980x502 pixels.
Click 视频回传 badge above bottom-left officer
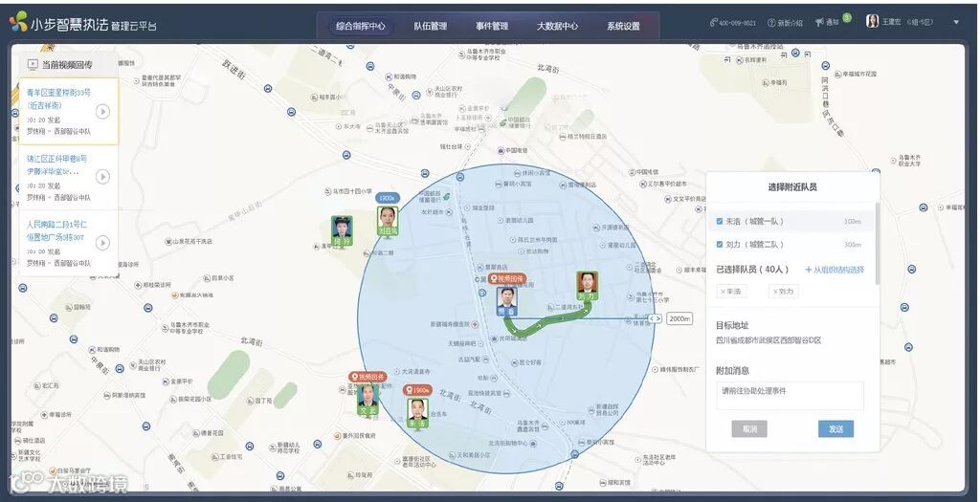coord(368,377)
